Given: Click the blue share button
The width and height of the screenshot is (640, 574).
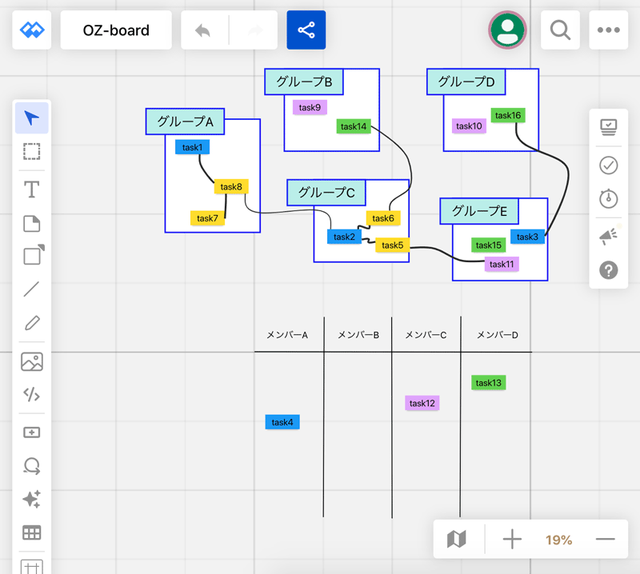Looking at the screenshot, I should point(306,30).
